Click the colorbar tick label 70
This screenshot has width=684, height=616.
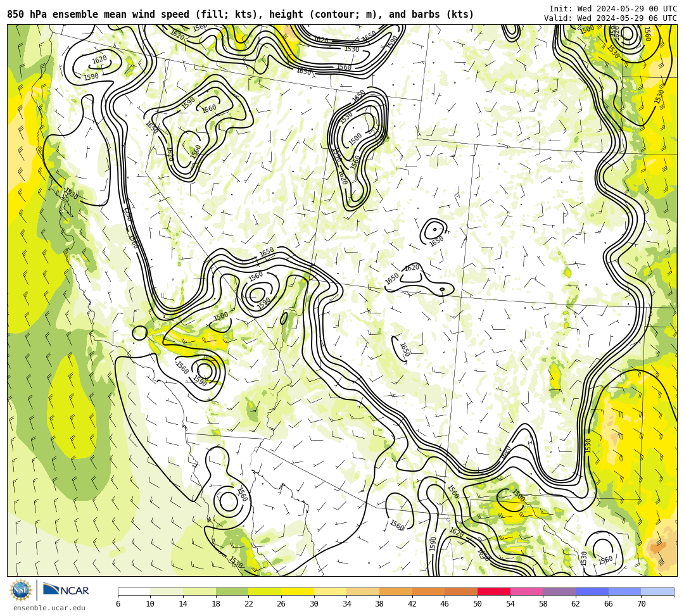pyautogui.click(x=641, y=604)
